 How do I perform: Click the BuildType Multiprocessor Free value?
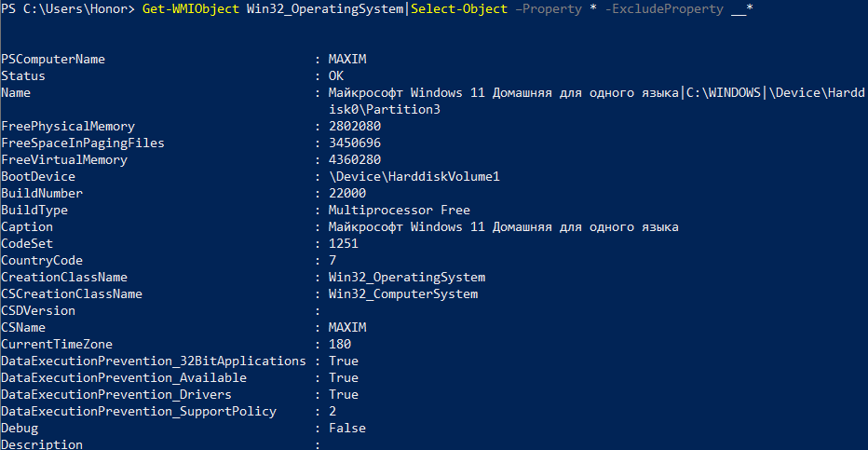(x=400, y=211)
